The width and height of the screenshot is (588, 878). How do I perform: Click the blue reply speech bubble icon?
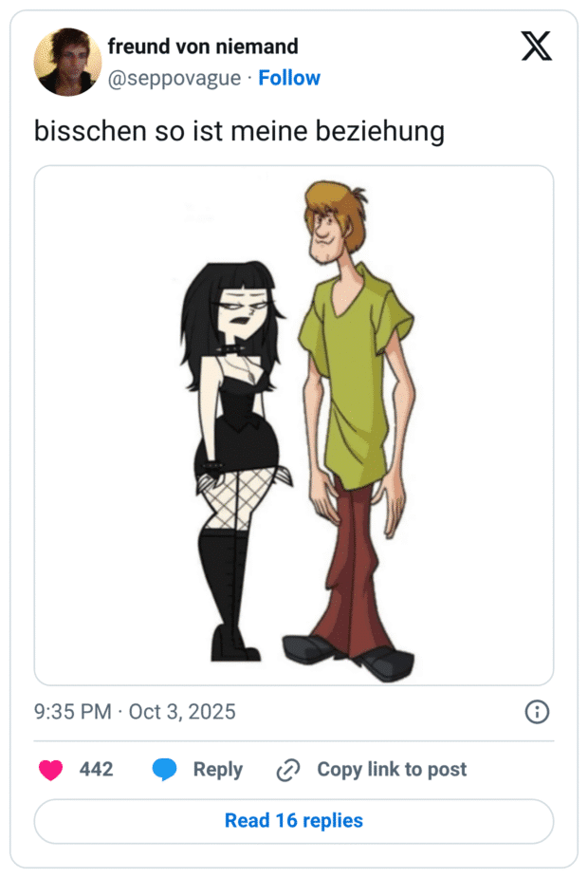(165, 770)
